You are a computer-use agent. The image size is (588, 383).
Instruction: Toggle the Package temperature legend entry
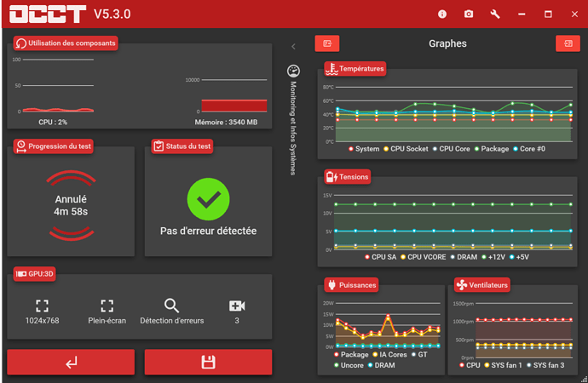click(492, 149)
